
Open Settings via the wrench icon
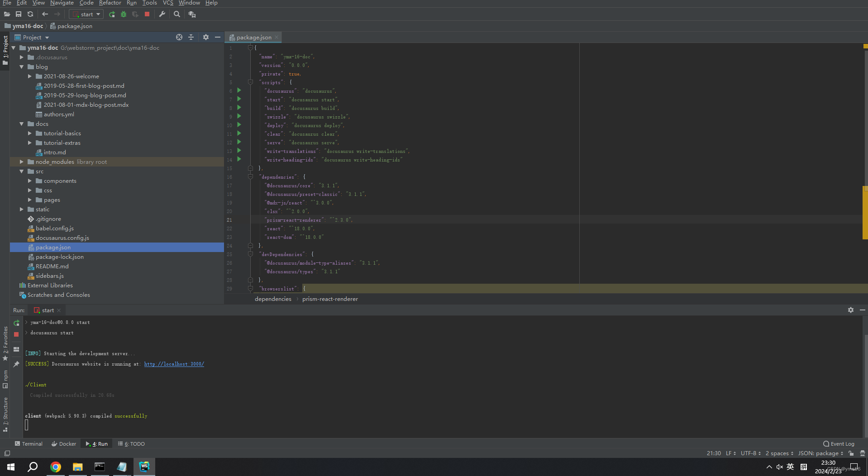click(x=162, y=14)
